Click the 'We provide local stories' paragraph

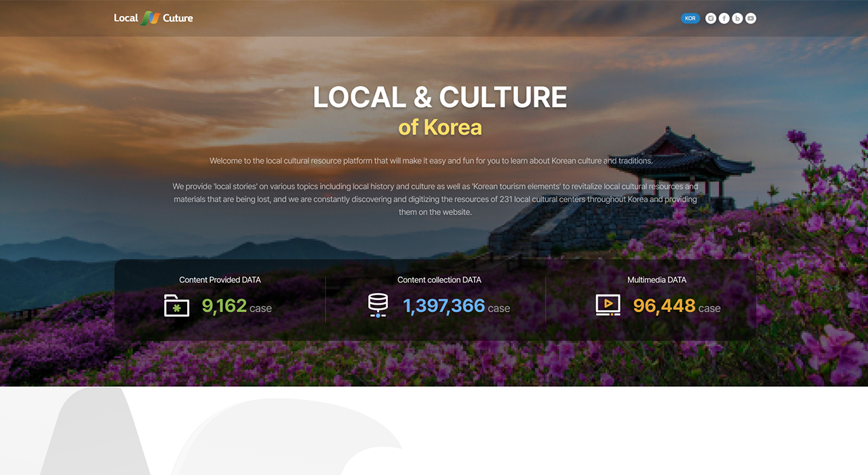click(x=435, y=199)
